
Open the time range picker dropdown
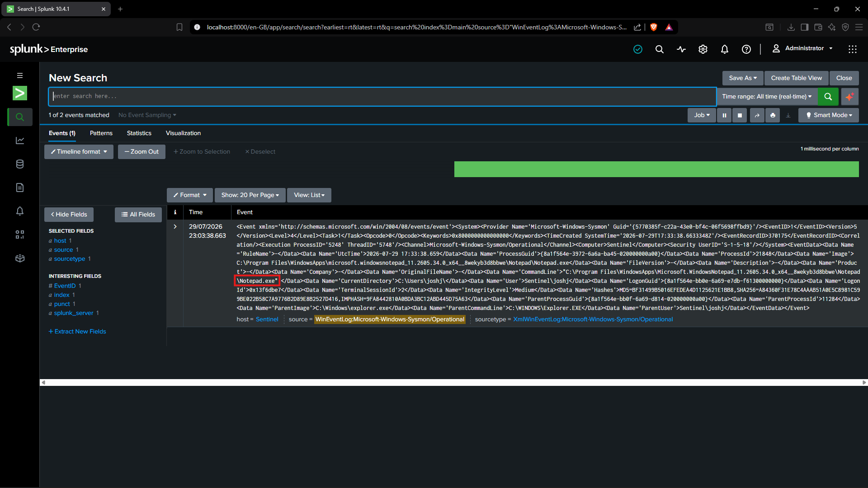click(x=767, y=96)
